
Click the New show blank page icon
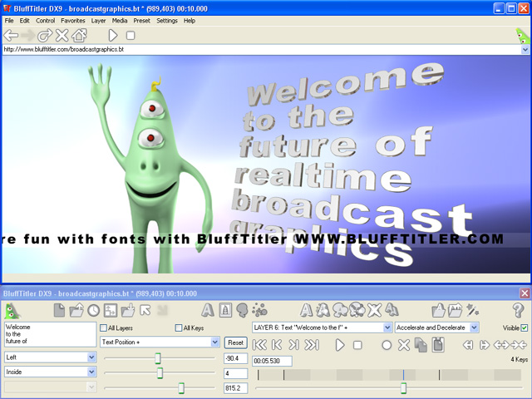(59, 310)
